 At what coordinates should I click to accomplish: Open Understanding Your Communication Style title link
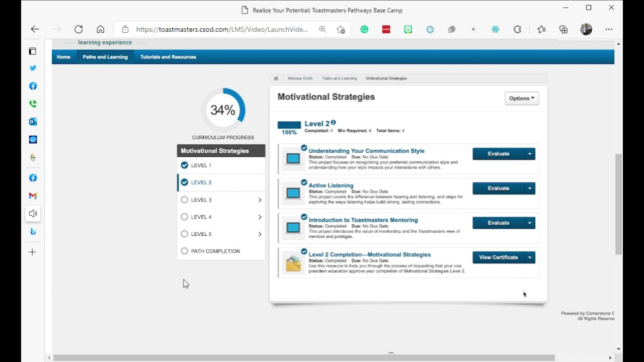366,151
